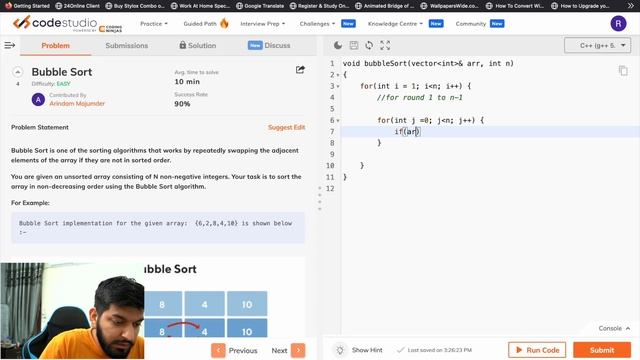Click the 10 tile in diagram top row

coord(247,304)
